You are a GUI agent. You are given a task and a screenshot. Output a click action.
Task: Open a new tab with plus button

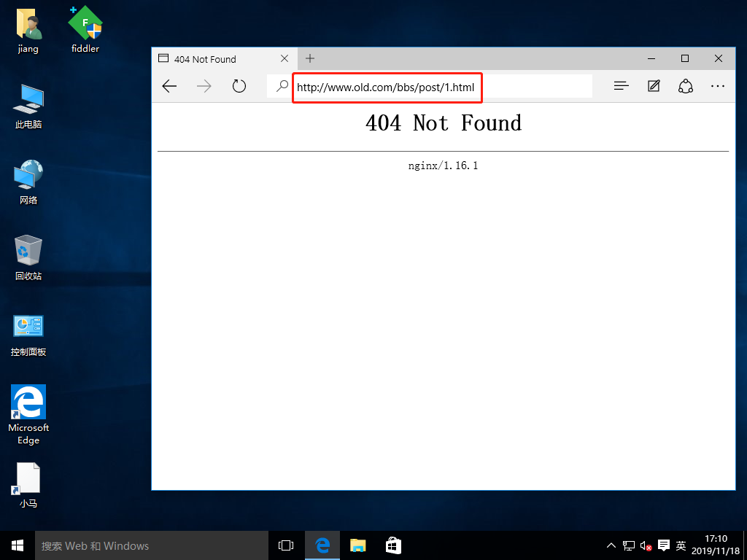(310, 58)
